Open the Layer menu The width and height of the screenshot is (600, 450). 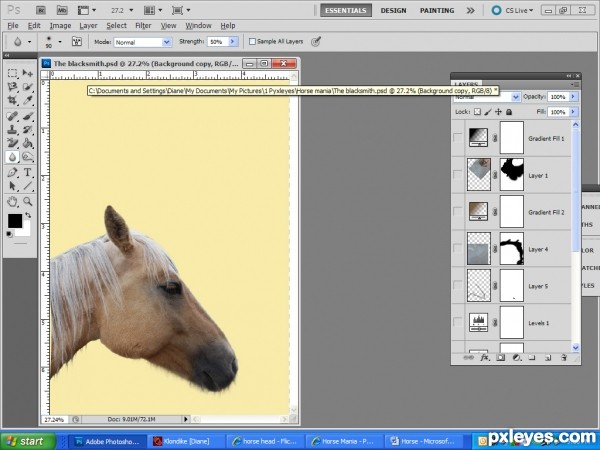(88, 26)
